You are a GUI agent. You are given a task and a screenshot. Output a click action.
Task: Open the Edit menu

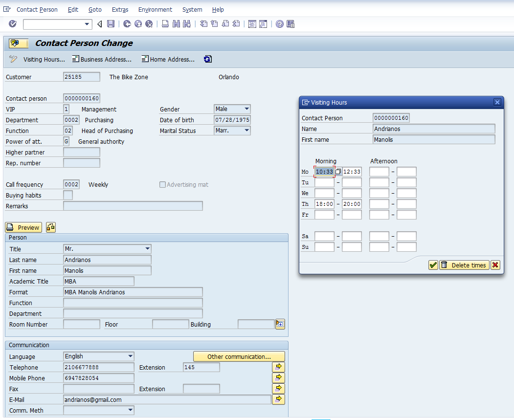pos(73,9)
